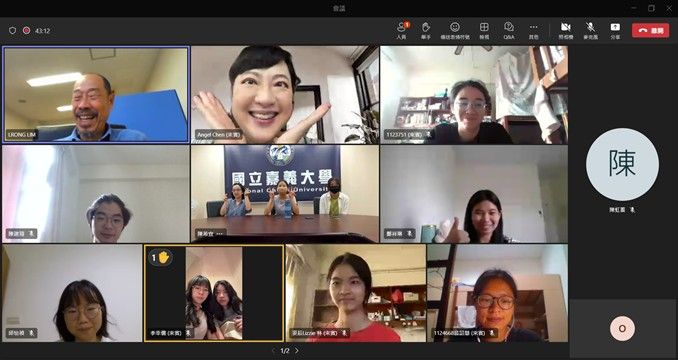The width and height of the screenshot is (678, 360).
Task: Select Angel Chen's video tile
Action: pos(285,95)
